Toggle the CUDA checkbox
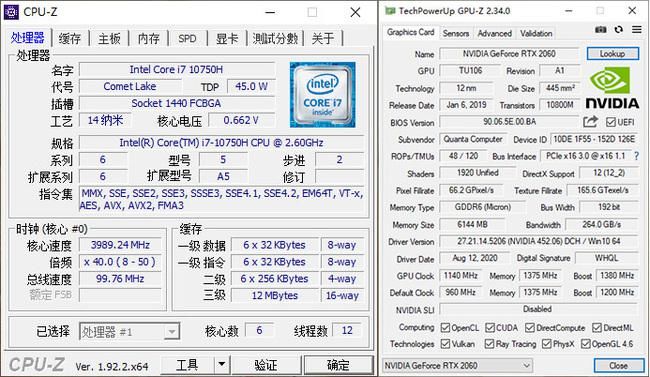Image resolution: width=650 pixels, height=377 pixels. pos(490,328)
